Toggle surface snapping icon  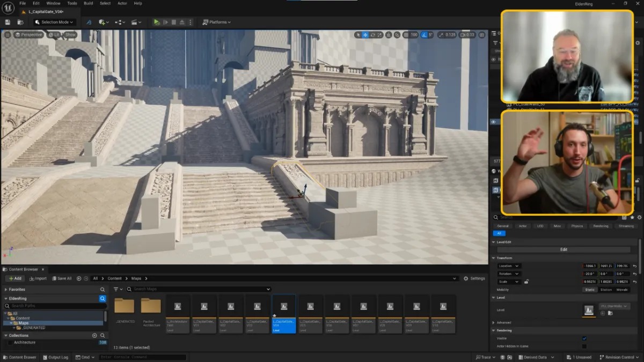398,35
